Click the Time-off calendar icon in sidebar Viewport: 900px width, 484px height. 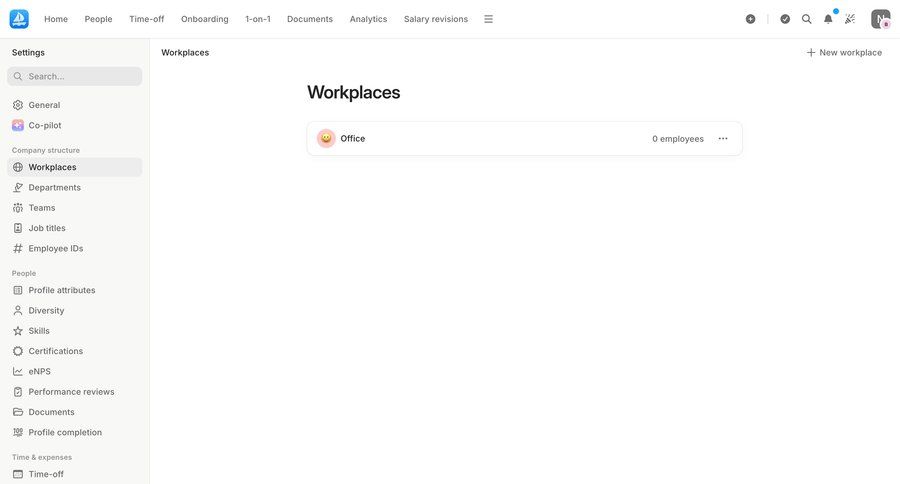[18, 474]
